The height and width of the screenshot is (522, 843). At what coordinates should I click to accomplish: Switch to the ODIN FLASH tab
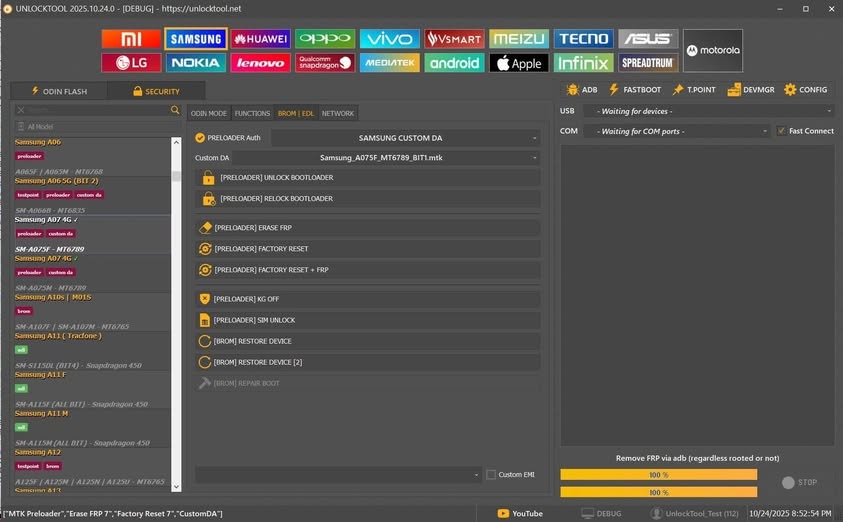[x=59, y=91]
